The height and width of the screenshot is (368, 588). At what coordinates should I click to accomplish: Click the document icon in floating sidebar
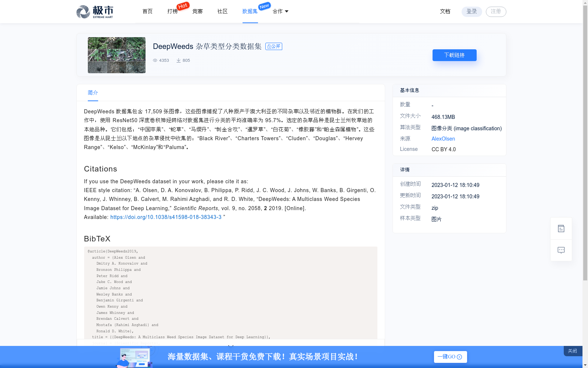tap(561, 229)
